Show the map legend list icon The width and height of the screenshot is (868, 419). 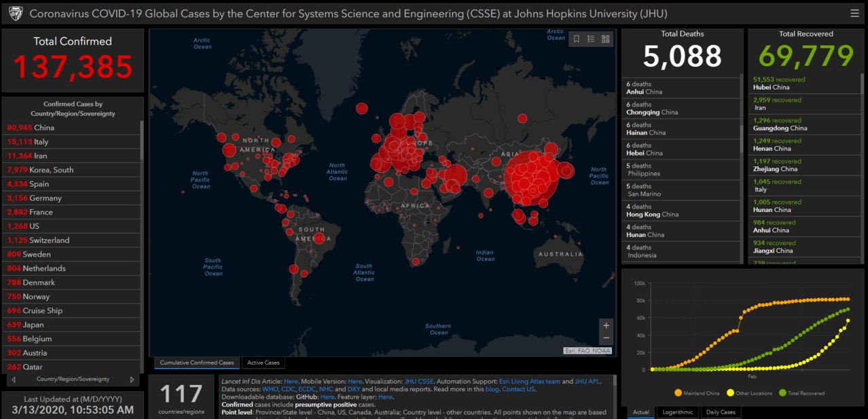(591, 39)
